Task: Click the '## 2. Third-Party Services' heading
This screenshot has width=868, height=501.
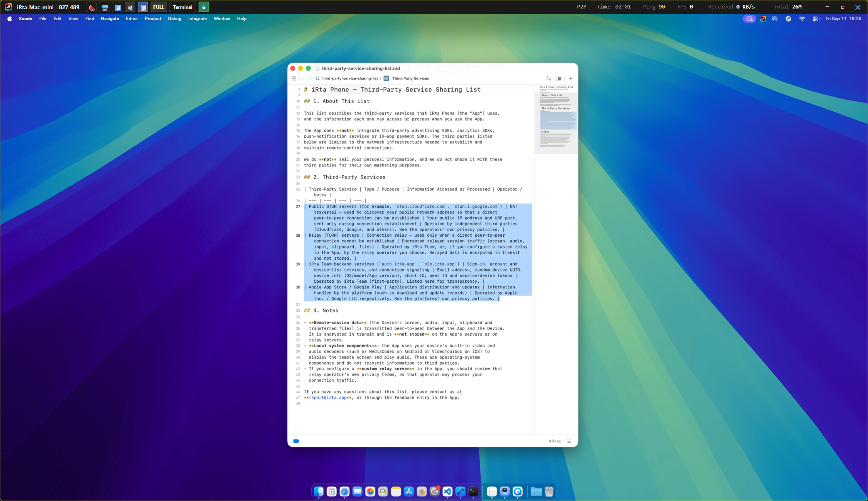Action: pyautogui.click(x=344, y=177)
